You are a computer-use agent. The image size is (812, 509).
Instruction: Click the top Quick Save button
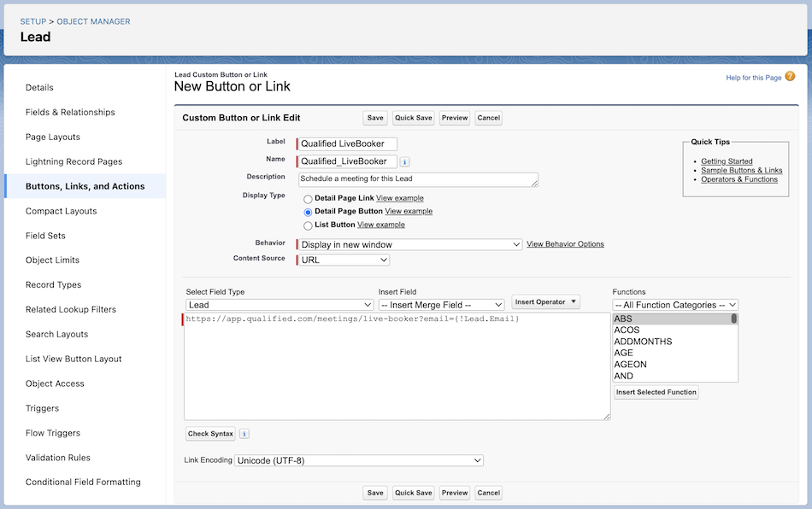click(x=413, y=118)
